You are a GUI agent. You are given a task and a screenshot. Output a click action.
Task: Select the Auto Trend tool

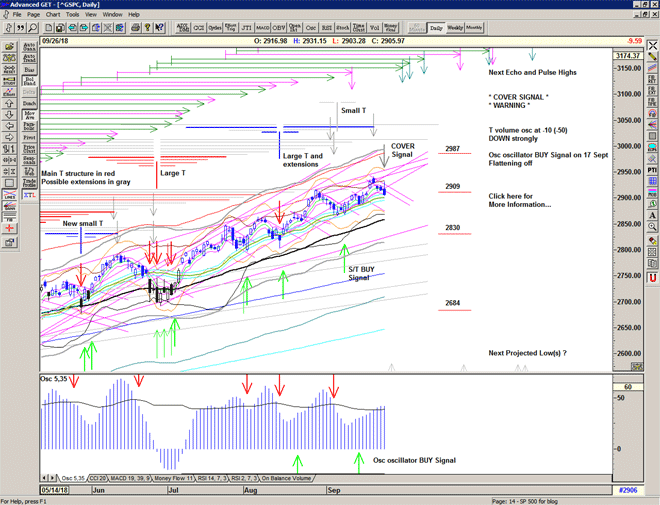[x=29, y=60]
